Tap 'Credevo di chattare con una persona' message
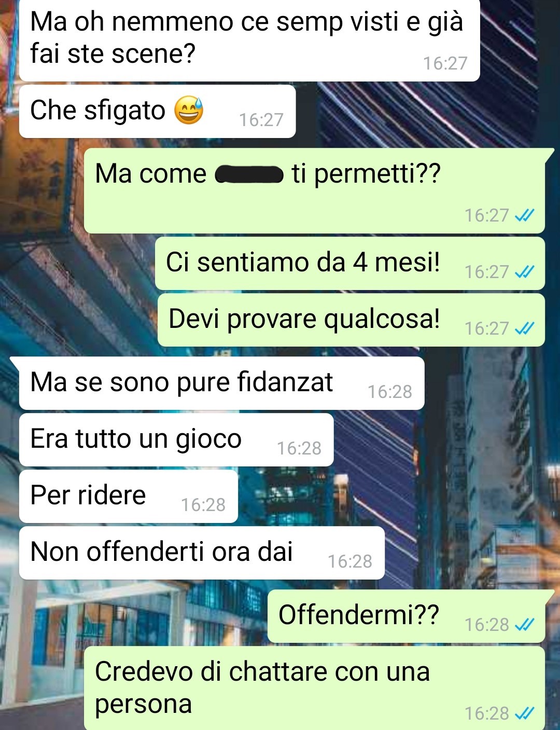The width and height of the screenshot is (560, 730). click(314, 688)
